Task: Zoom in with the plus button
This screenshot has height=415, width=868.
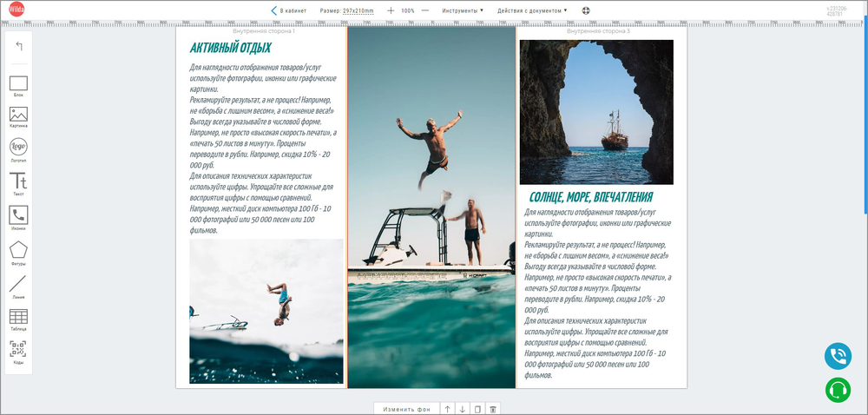Action: click(391, 10)
